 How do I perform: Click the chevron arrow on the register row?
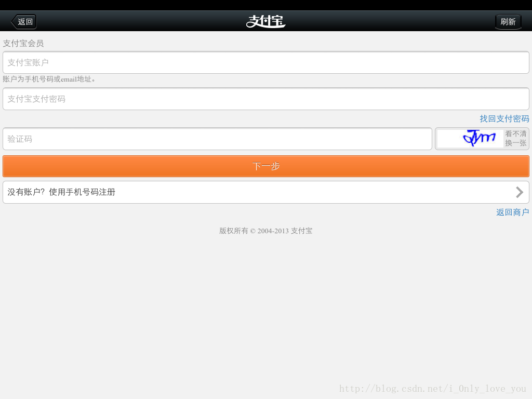point(520,192)
